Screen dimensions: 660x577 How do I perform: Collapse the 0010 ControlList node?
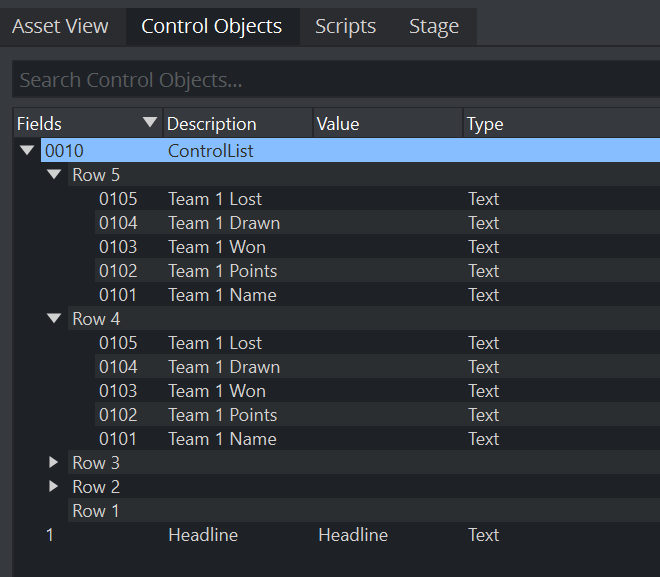[x=27, y=150]
